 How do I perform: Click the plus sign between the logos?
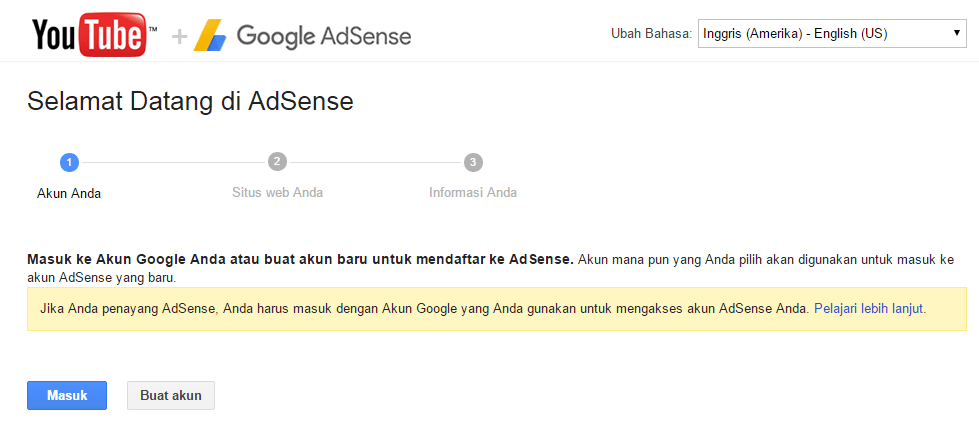point(179,37)
